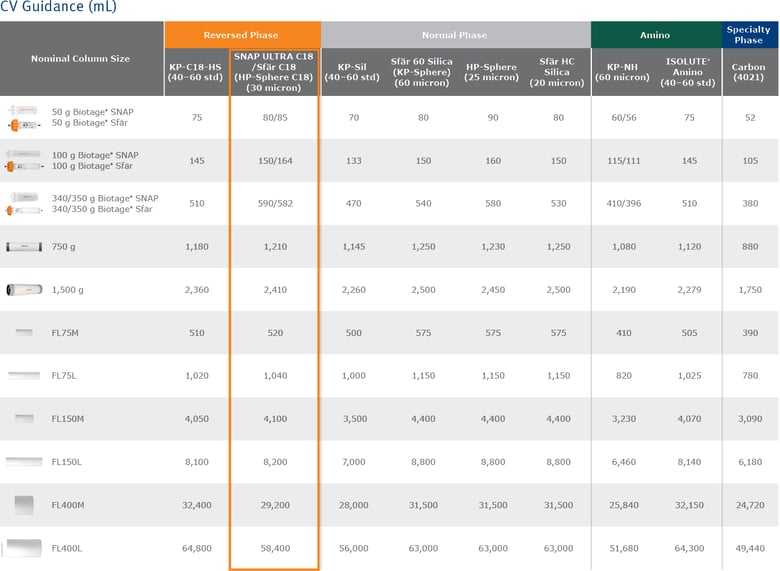Image resolution: width=780 pixels, height=571 pixels.
Task: Click the FL75L row label
Action: 64,376
